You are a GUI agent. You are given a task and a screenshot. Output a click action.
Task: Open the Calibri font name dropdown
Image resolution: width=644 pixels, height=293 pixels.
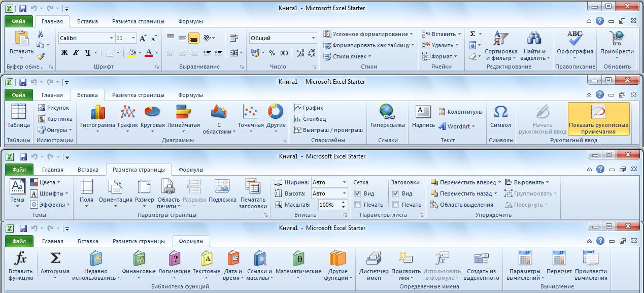point(111,39)
